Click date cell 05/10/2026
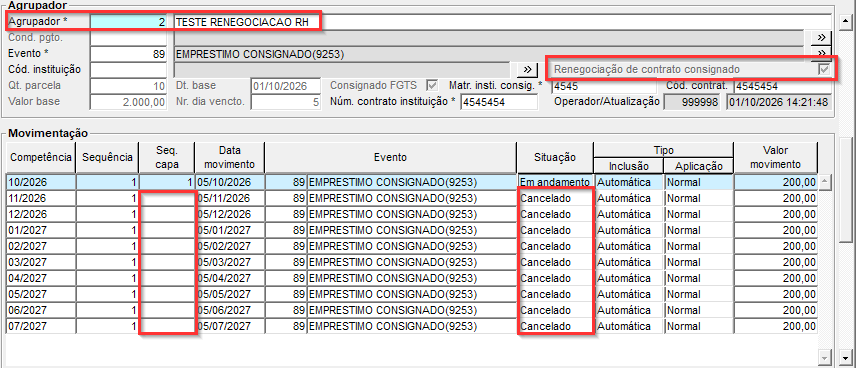Screen dimensions: 858x368 click(x=230, y=182)
